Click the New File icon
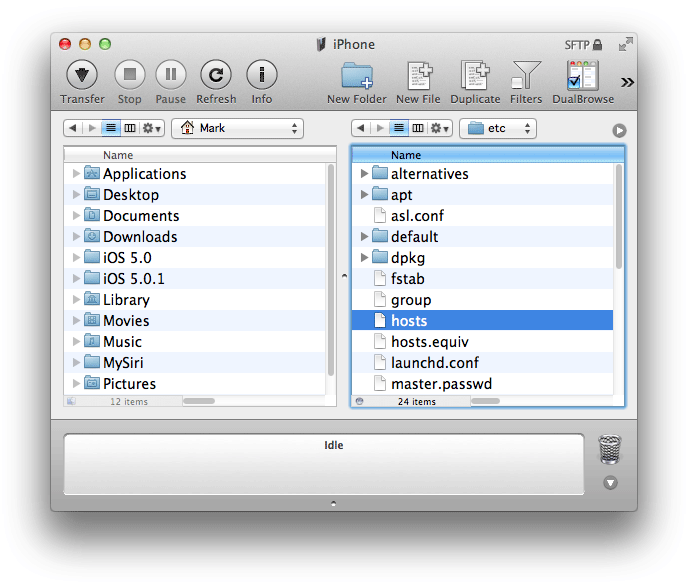The height and width of the screenshot is (587, 690). [418, 76]
